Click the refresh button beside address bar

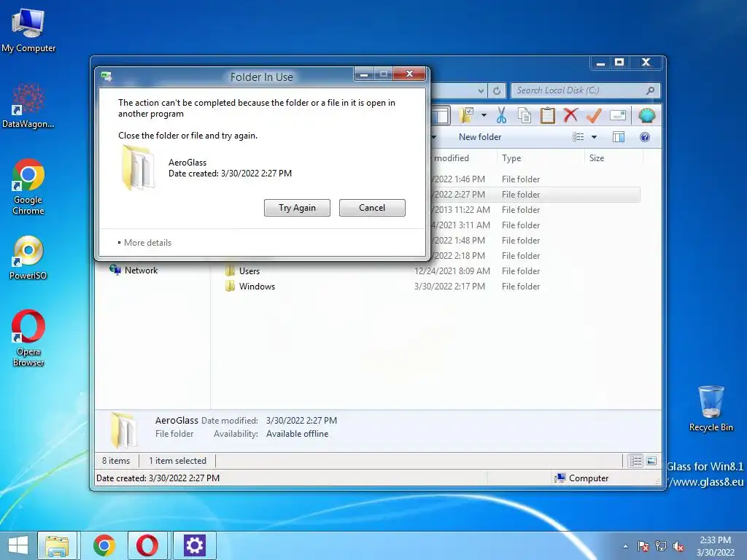(496, 90)
